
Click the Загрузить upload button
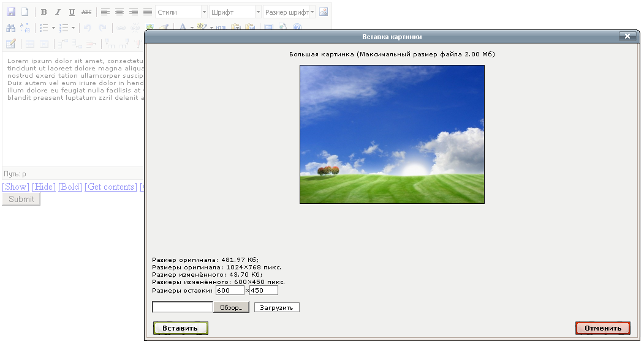[x=276, y=307]
